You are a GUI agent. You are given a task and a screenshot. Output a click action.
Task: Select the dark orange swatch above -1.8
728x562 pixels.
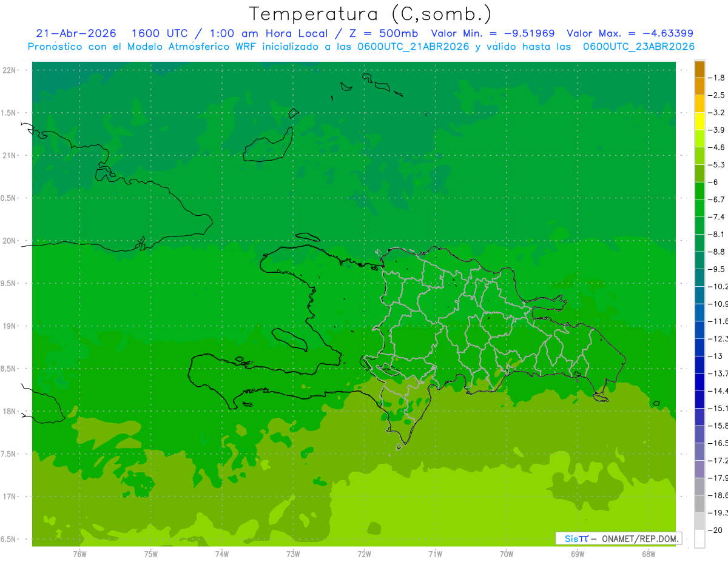pyautogui.click(x=699, y=69)
